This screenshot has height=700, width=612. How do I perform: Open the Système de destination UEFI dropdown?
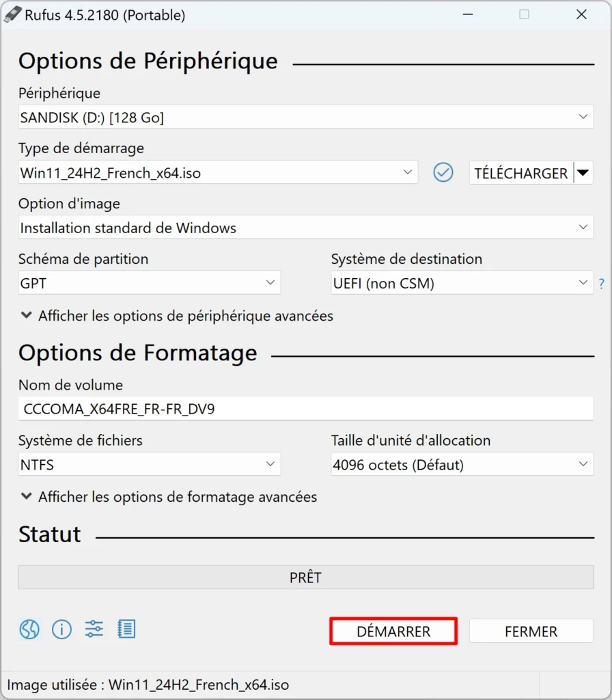(x=462, y=282)
